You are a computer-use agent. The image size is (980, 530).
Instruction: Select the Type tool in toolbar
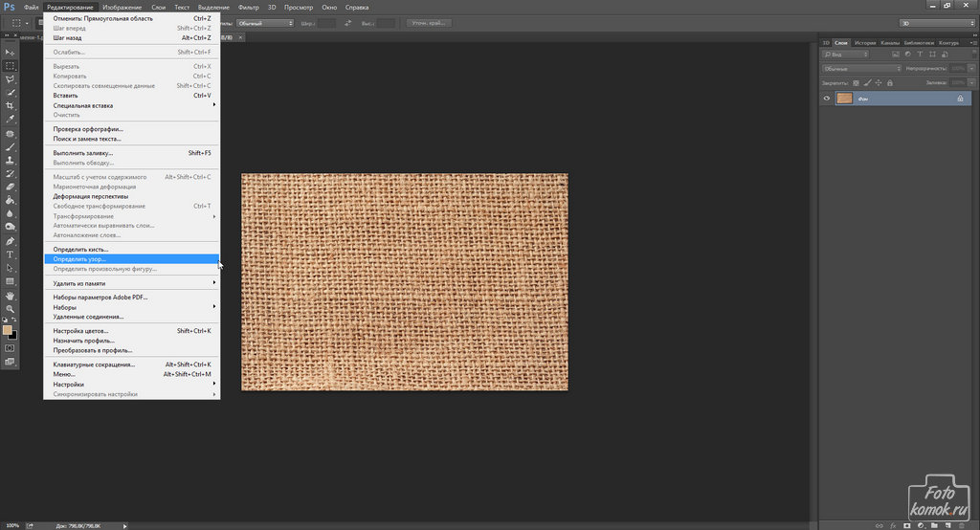(10, 254)
